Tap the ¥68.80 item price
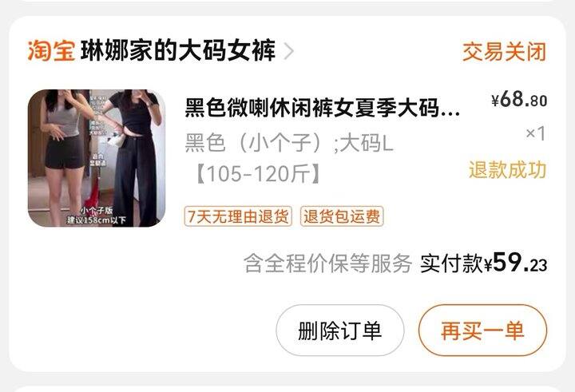Image resolution: width=575 pixels, height=392 pixels. pos(519,99)
